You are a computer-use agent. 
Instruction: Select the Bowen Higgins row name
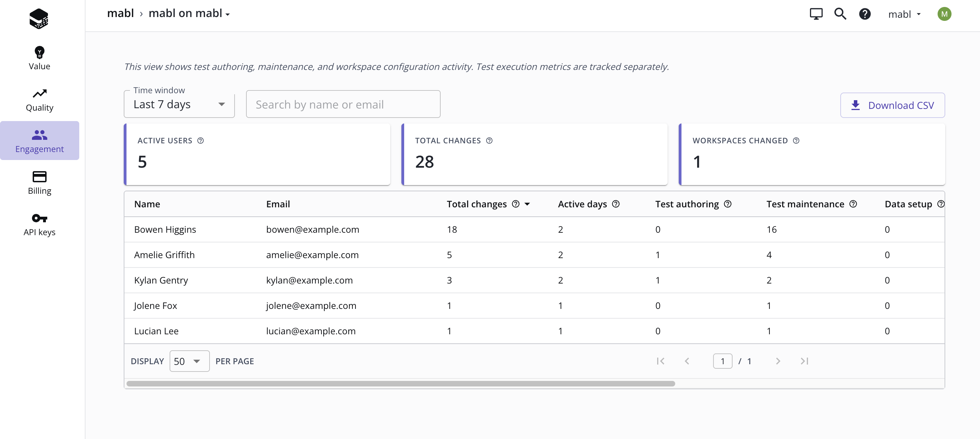click(x=165, y=230)
